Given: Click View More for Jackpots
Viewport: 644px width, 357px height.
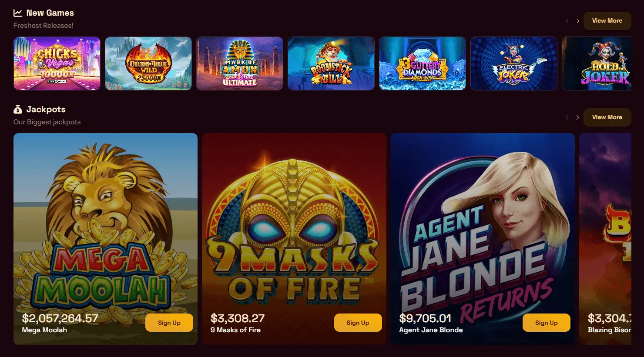Looking at the screenshot, I should tap(607, 117).
